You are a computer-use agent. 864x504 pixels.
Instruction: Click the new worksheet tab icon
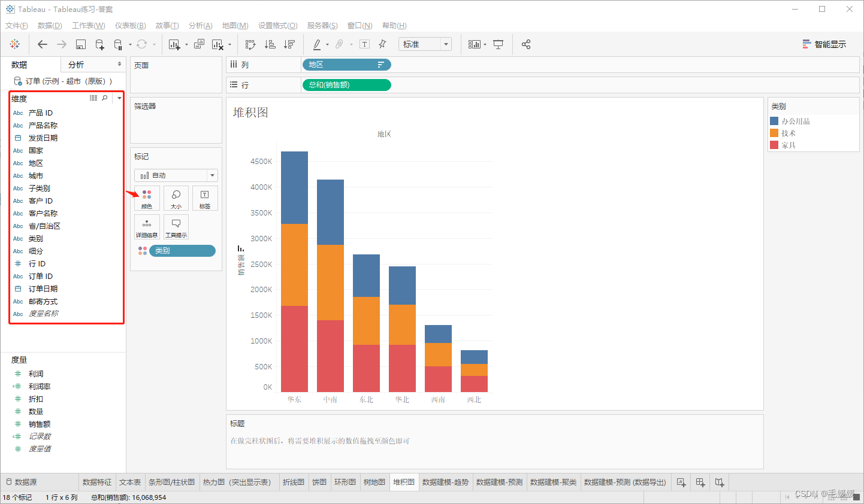(681, 482)
